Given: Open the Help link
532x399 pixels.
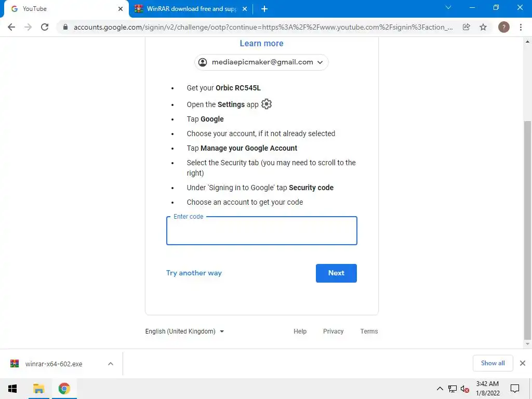Looking at the screenshot, I should coord(300,331).
